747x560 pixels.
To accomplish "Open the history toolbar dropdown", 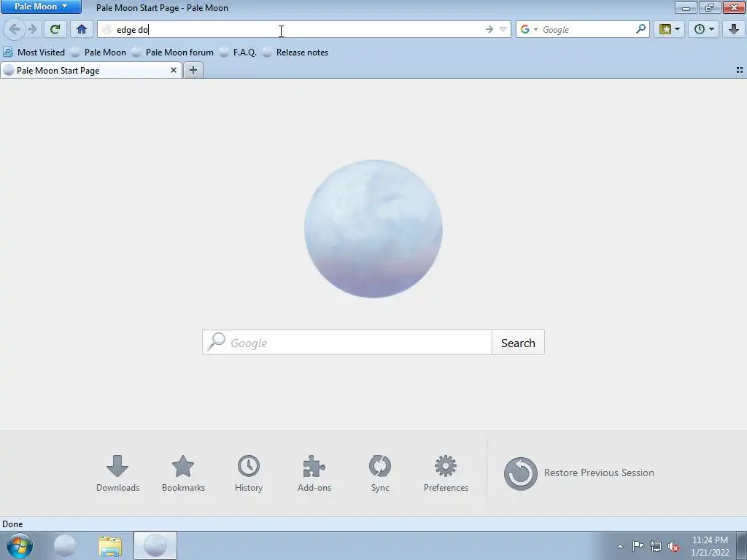I will (704, 29).
